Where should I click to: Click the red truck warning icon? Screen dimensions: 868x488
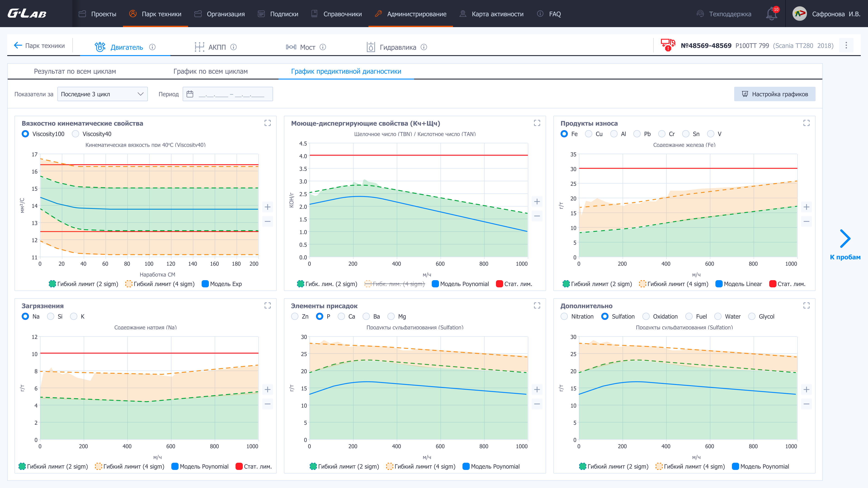[668, 45]
